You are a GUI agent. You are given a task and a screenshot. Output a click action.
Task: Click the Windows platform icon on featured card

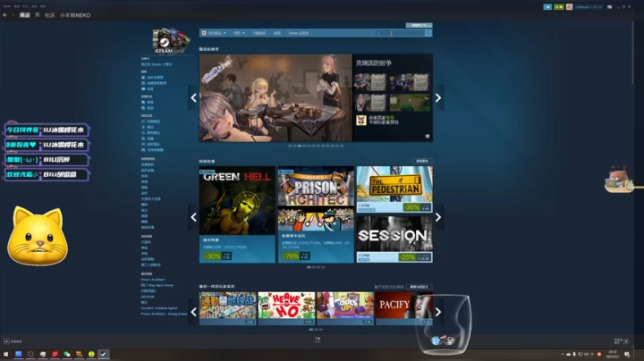click(x=428, y=136)
